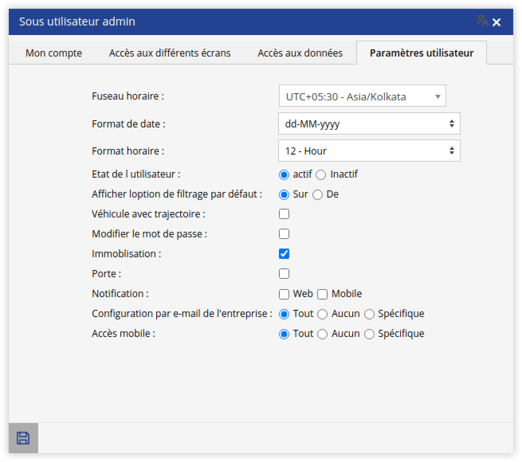Go to the Accès aux données tab
This screenshot has height=462, width=522.
[300, 53]
